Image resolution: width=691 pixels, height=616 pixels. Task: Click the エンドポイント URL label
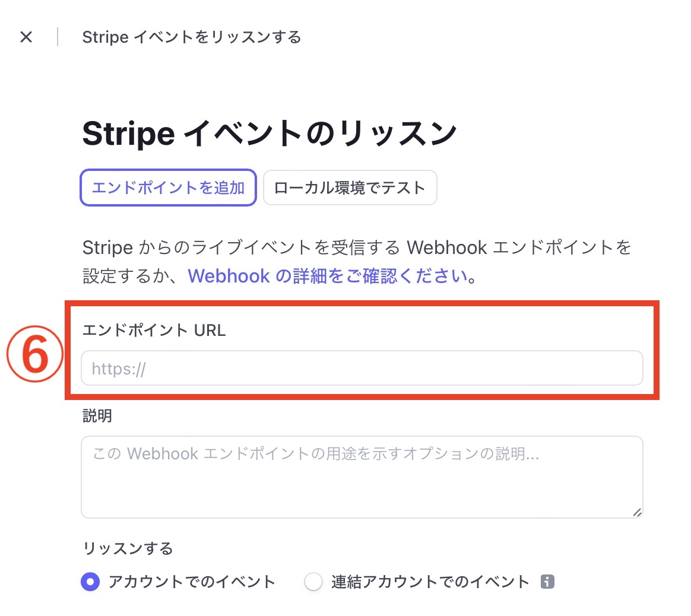[x=154, y=331]
